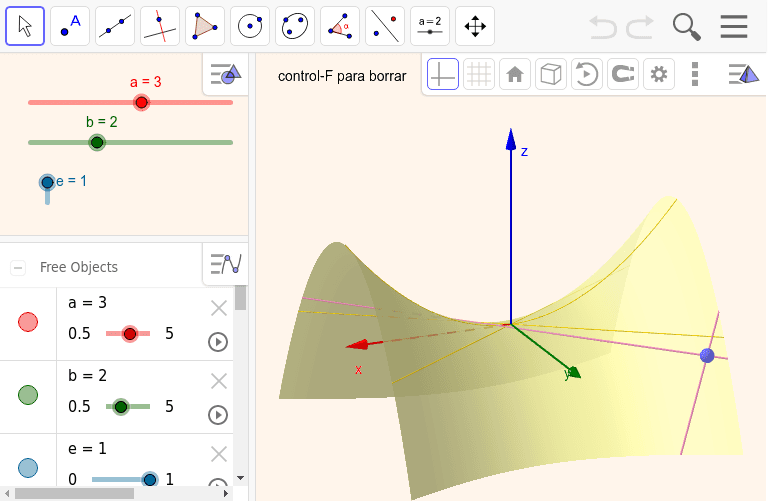
Task: Click the horizontal scrollbar left arrow
Action: pyautogui.click(x=7, y=494)
